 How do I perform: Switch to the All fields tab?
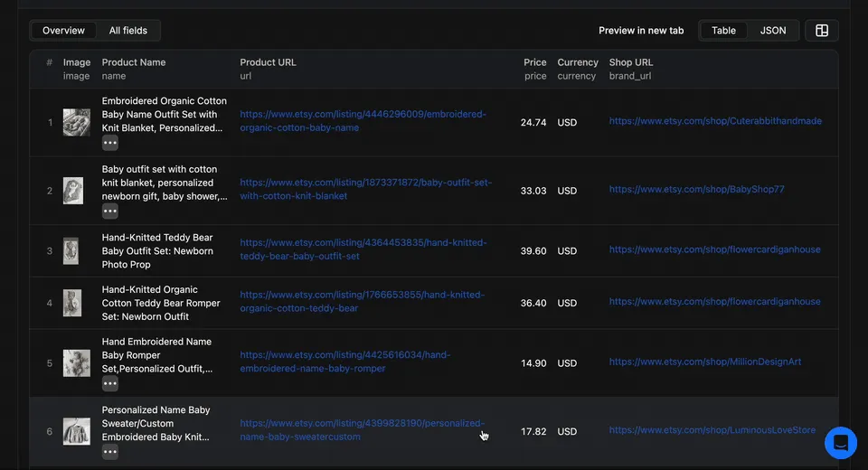(x=128, y=31)
